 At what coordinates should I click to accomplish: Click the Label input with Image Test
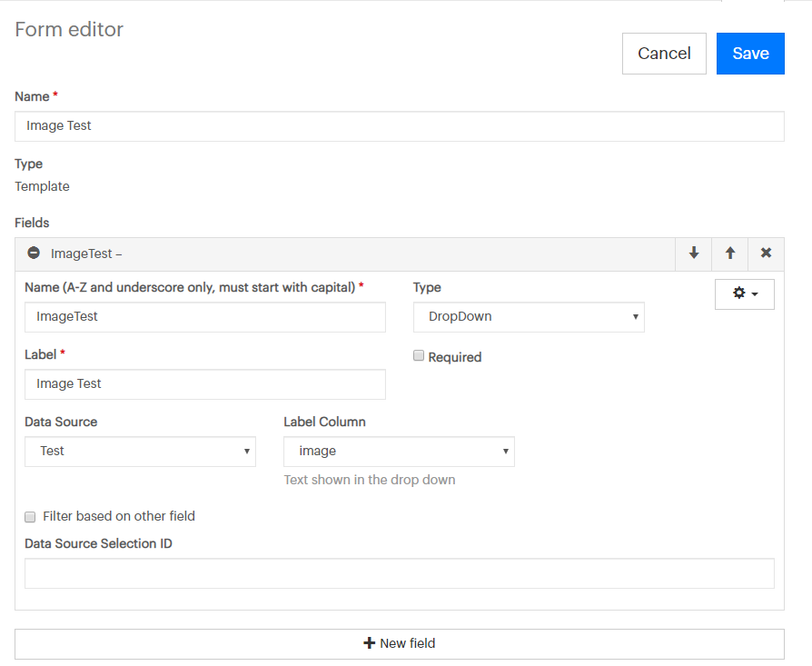(204, 384)
